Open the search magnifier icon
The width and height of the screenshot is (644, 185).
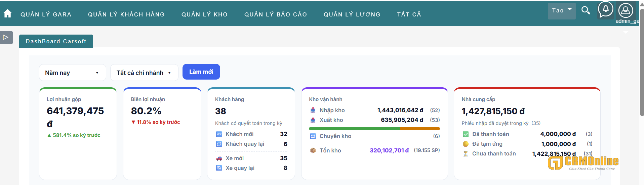[586, 10]
